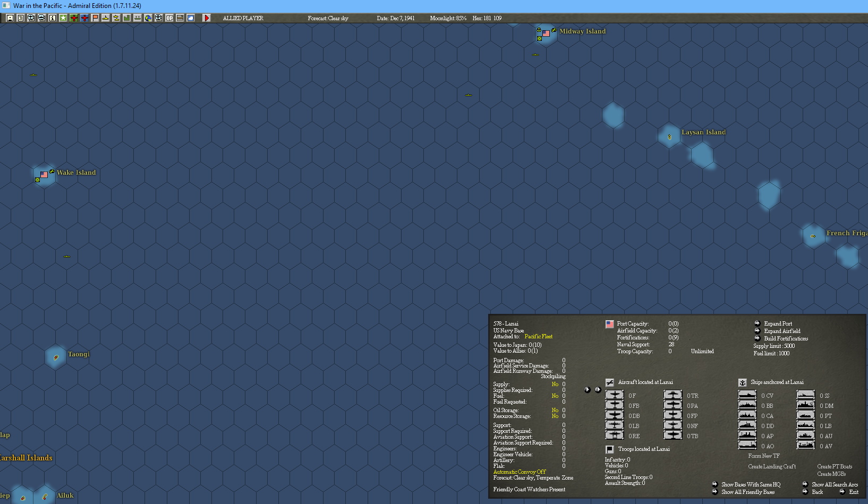Select Ailuk island on map
The width and height of the screenshot is (868, 504).
(x=45, y=497)
